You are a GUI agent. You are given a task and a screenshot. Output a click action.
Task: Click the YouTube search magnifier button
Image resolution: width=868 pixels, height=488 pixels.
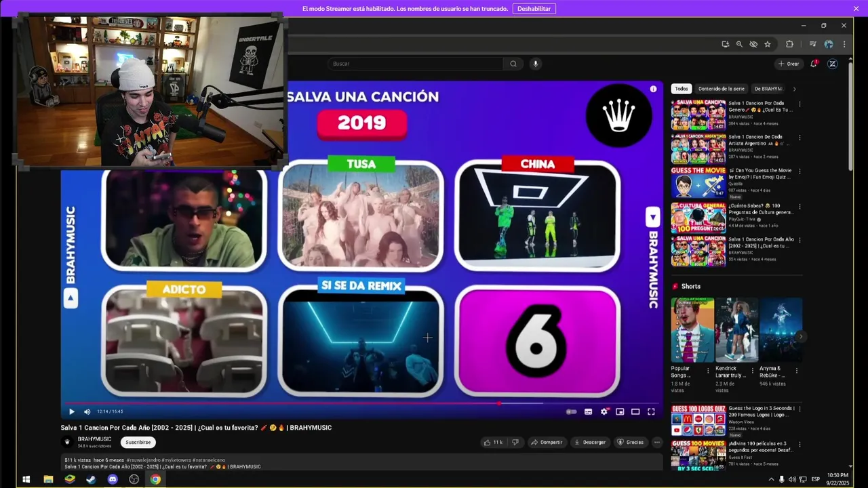(513, 64)
